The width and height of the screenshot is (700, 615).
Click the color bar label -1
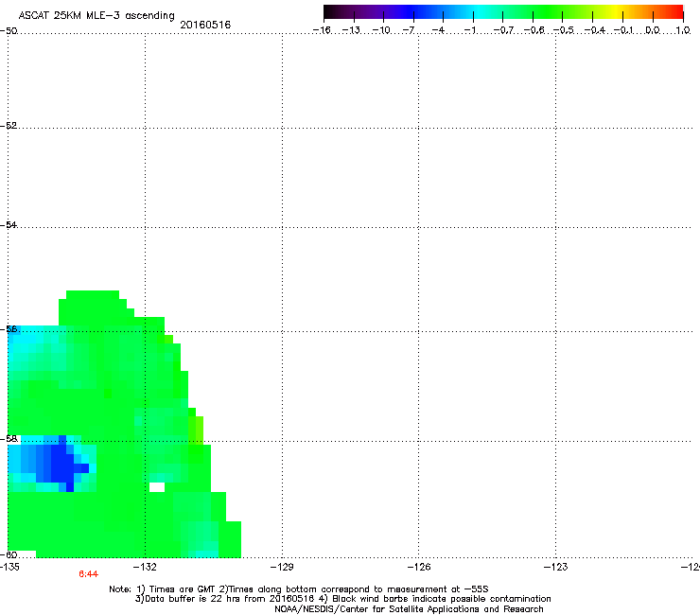tap(469, 30)
